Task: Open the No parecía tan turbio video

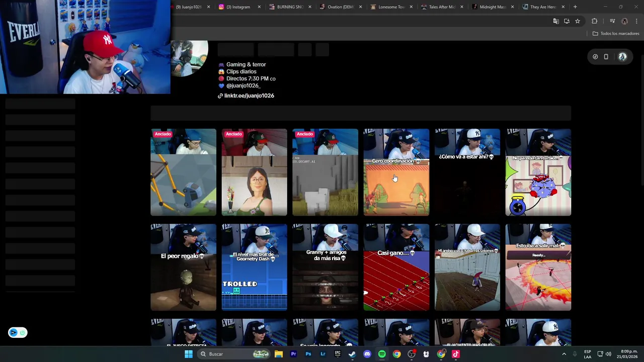Action: click(538, 172)
